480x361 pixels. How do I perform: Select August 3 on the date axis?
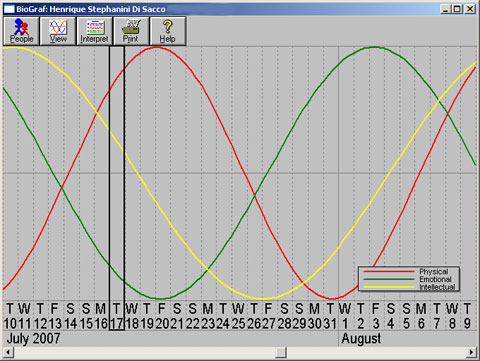pyautogui.click(x=376, y=316)
